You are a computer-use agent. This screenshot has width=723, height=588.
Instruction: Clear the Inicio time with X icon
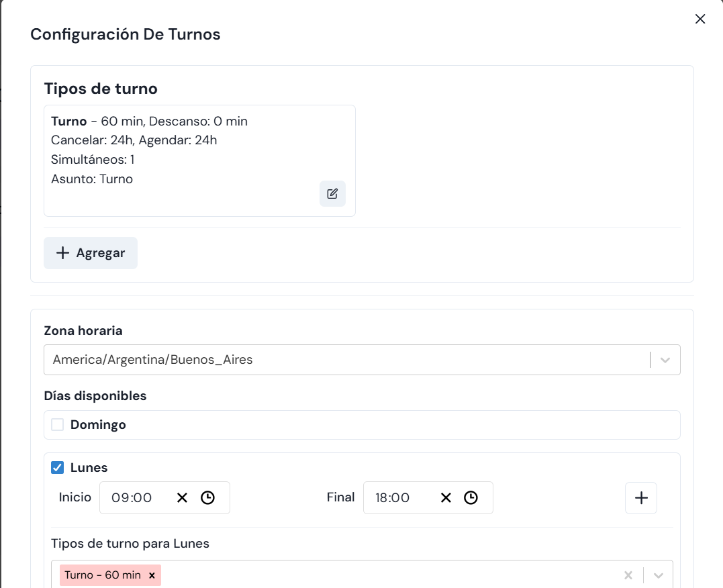pyautogui.click(x=182, y=497)
